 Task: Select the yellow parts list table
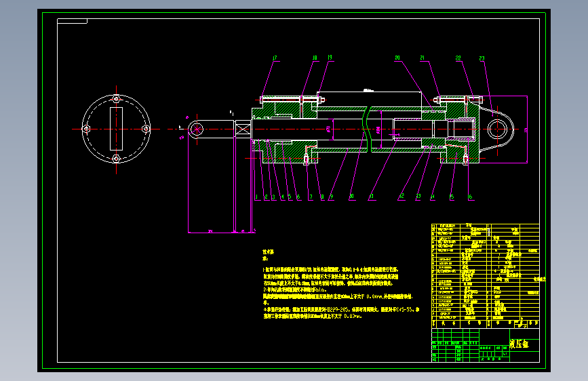(x=486, y=276)
